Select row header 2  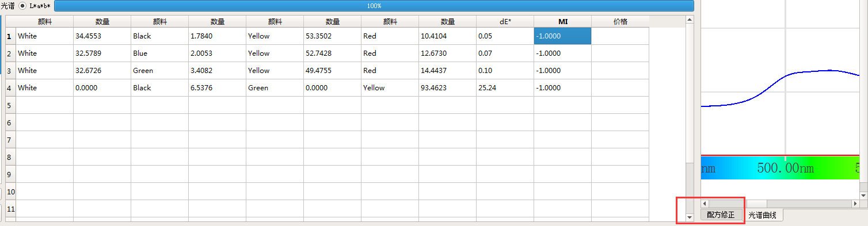coord(10,53)
